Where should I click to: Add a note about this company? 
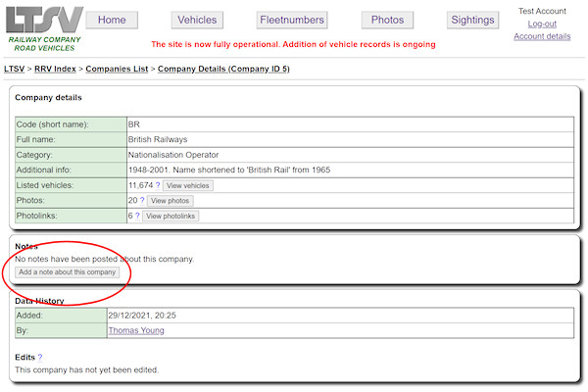pyautogui.click(x=68, y=272)
